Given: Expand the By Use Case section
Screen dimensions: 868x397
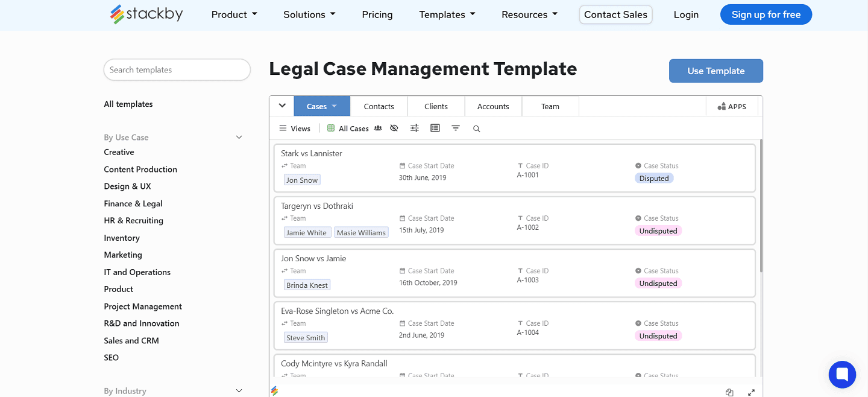Looking at the screenshot, I should coord(239,137).
